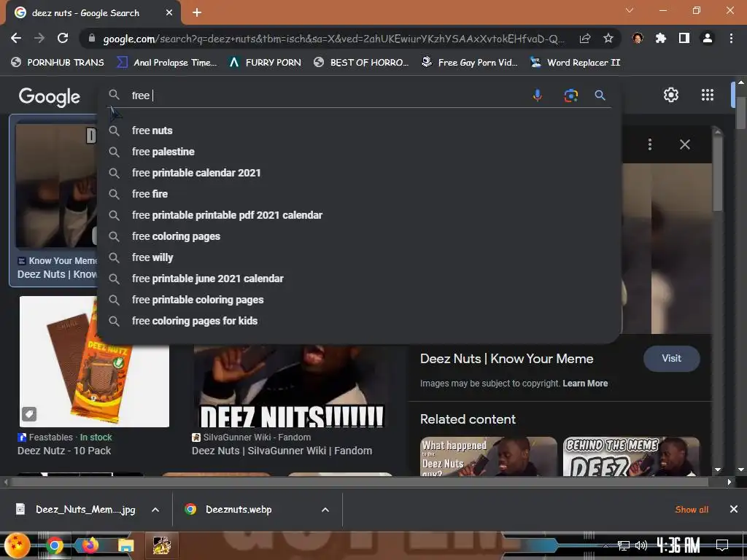Click the blue search magnifier button
This screenshot has width=747, height=560.
pyautogui.click(x=600, y=96)
